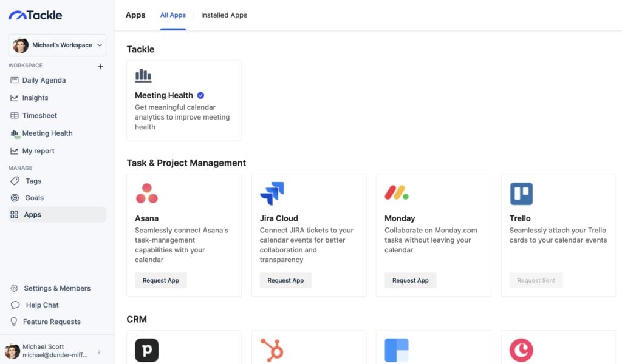Click the Daily Agenda icon
The height and width of the screenshot is (364, 622).
coord(15,80)
